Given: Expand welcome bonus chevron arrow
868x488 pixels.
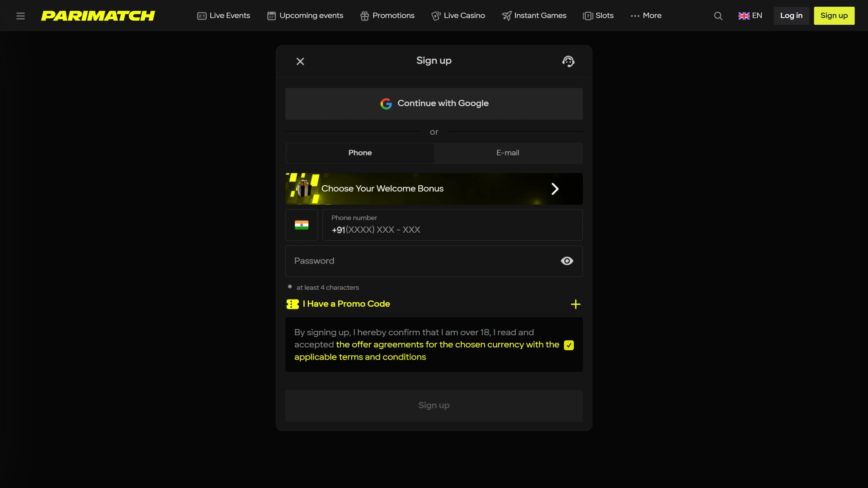Looking at the screenshot, I should coord(555,189).
